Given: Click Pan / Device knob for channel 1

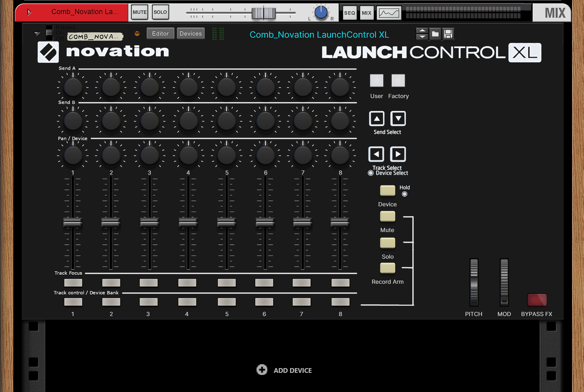Looking at the screenshot, I should [x=73, y=155].
